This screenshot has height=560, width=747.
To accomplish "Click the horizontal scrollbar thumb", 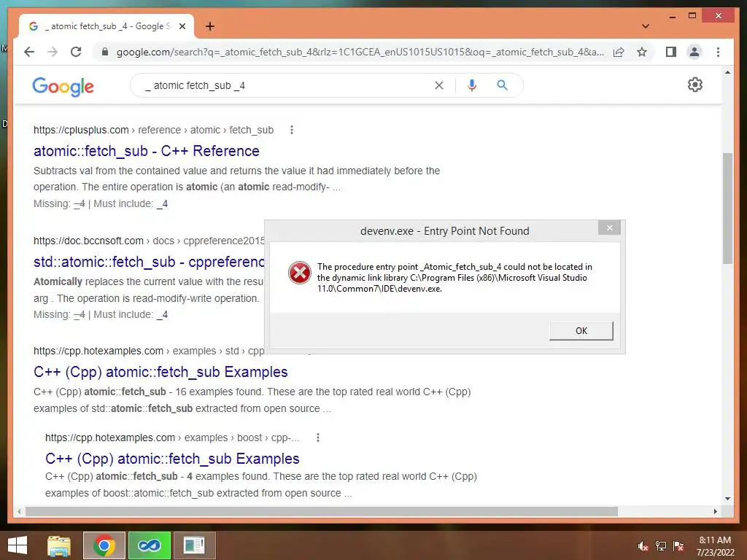I will pos(322,511).
